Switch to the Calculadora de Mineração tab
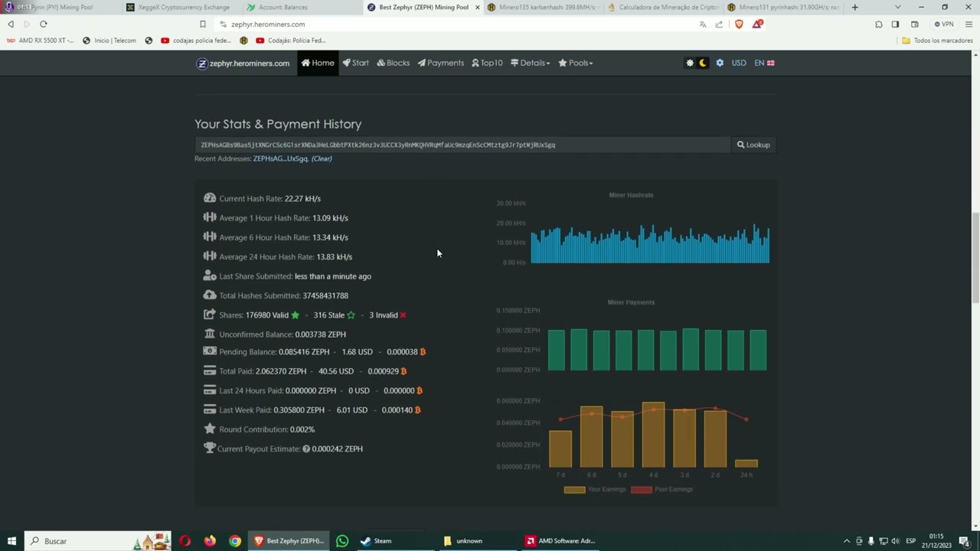This screenshot has width=980, height=551. pyautogui.click(x=665, y=8)
